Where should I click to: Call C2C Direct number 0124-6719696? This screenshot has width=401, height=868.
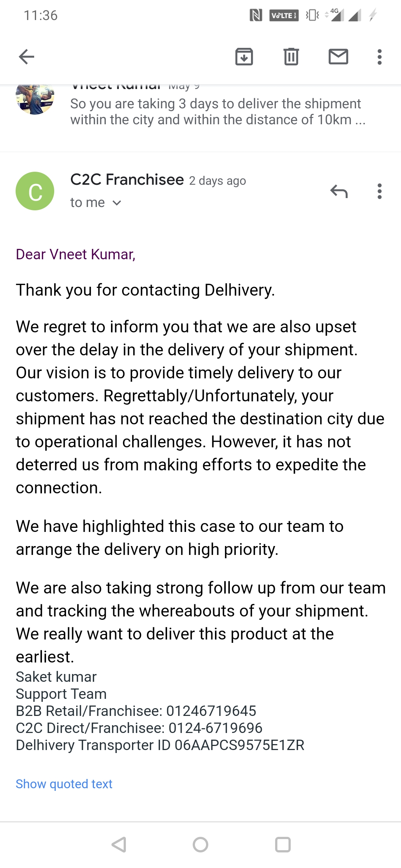point(215,728)
